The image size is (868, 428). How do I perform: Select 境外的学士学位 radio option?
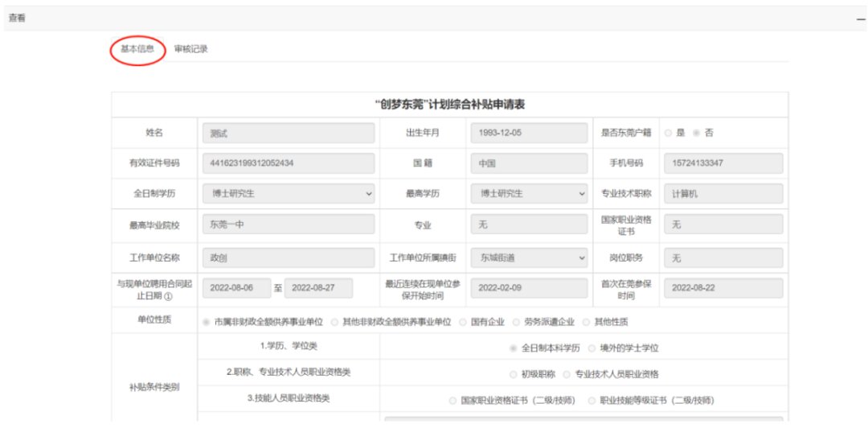(592, 348)
